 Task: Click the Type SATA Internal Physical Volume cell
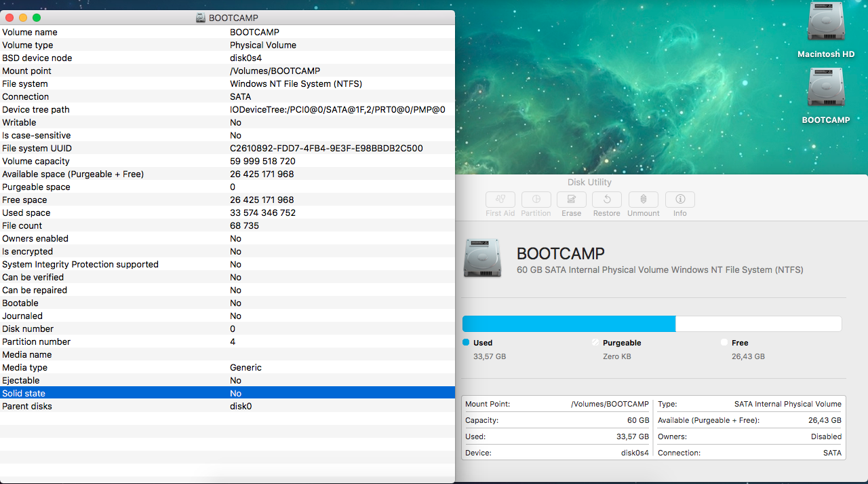tap(749, 404)
